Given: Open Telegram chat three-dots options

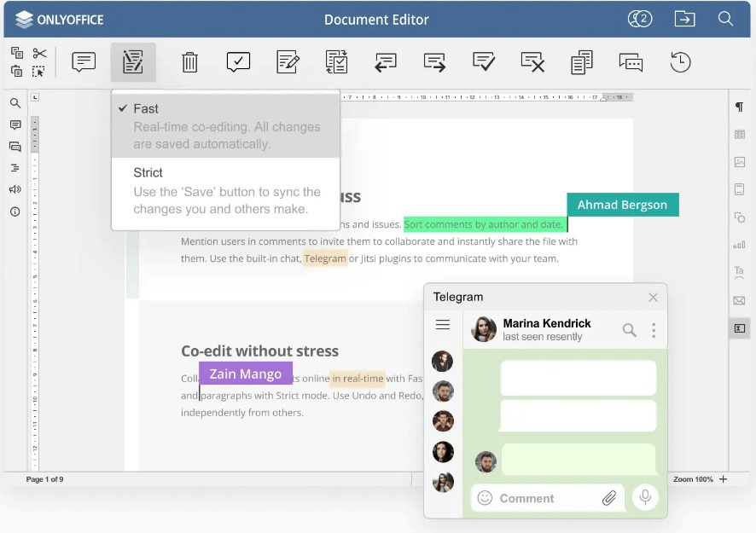Looking at the screenshot, I should [654, 330].
